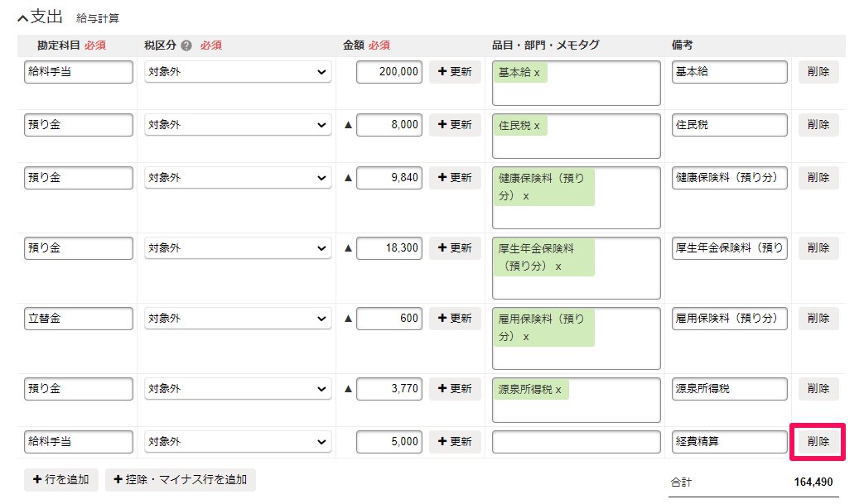Remove the 基本給 tag via its x

point(537,73)
